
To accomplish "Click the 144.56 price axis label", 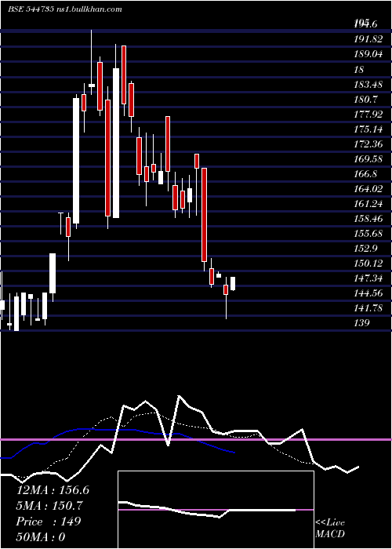I will click(x=368, y=293).
